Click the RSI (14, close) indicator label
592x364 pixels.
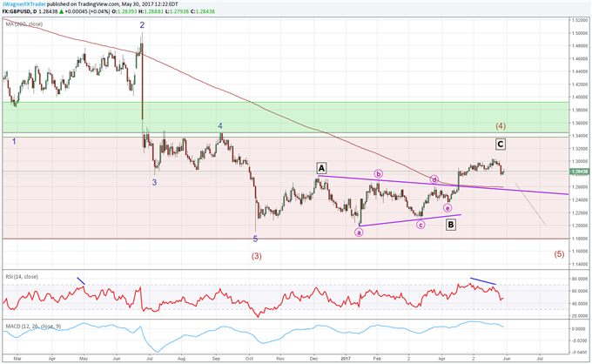point(22,277)
